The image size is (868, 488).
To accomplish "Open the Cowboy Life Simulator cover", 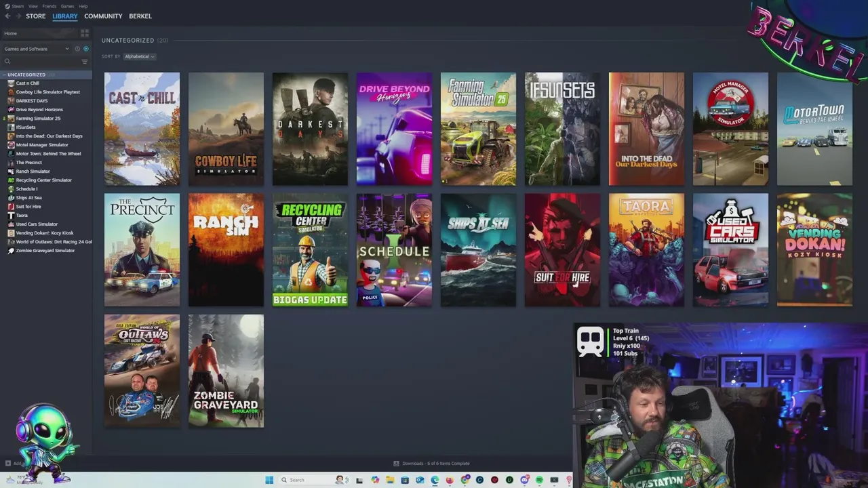I will point(226,129).
